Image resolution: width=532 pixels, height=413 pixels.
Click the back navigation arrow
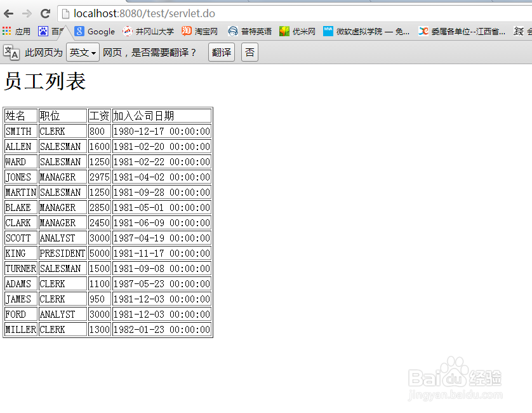click(10, 13)
